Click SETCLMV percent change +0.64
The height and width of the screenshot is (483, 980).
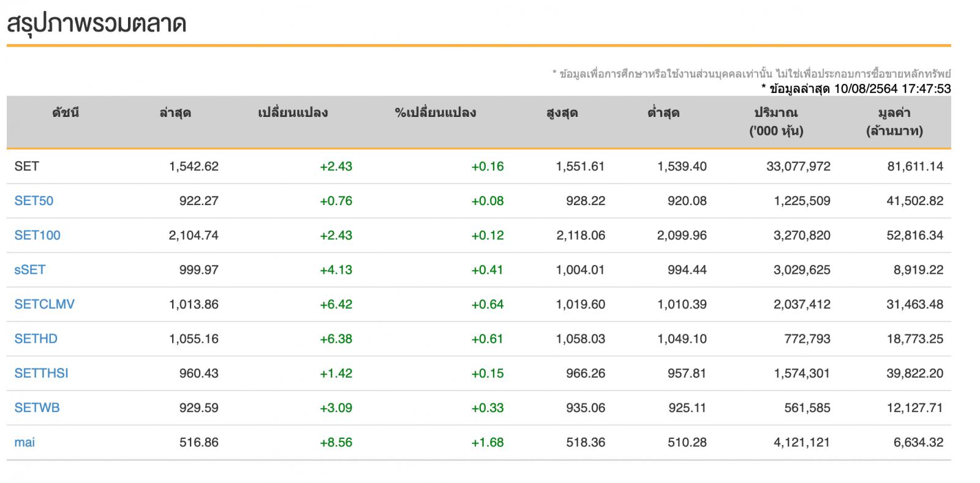click(x=488, y=304)
